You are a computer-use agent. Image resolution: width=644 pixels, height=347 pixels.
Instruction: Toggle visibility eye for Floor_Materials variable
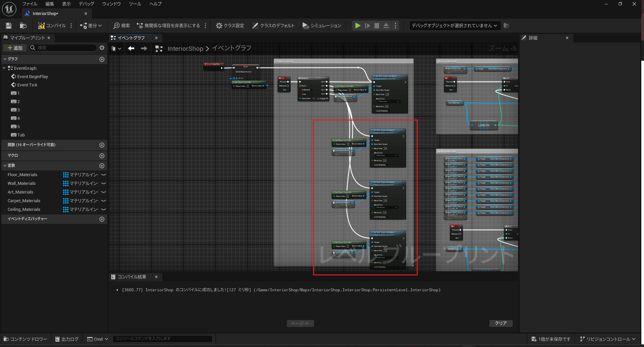point(104,175)
